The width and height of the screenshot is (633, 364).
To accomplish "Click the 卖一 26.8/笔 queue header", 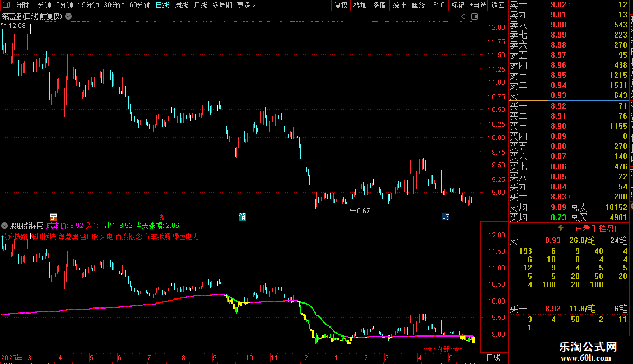I will tap(568, 241).
